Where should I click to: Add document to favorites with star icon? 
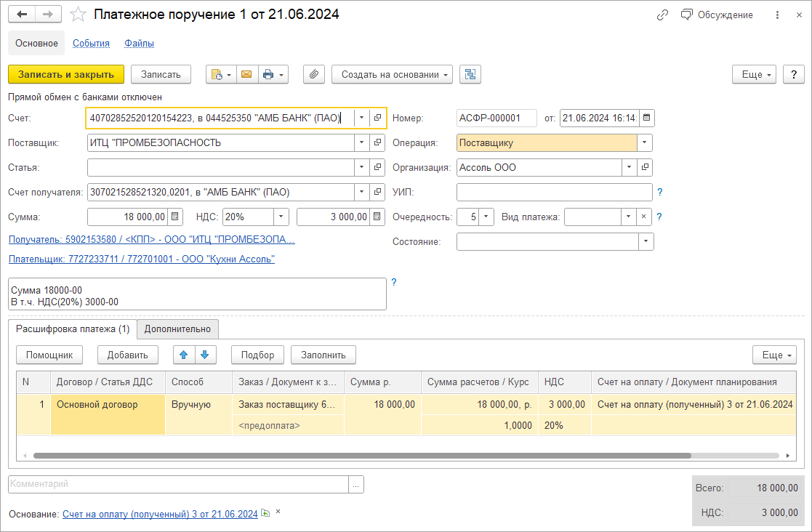coord(79,15)
